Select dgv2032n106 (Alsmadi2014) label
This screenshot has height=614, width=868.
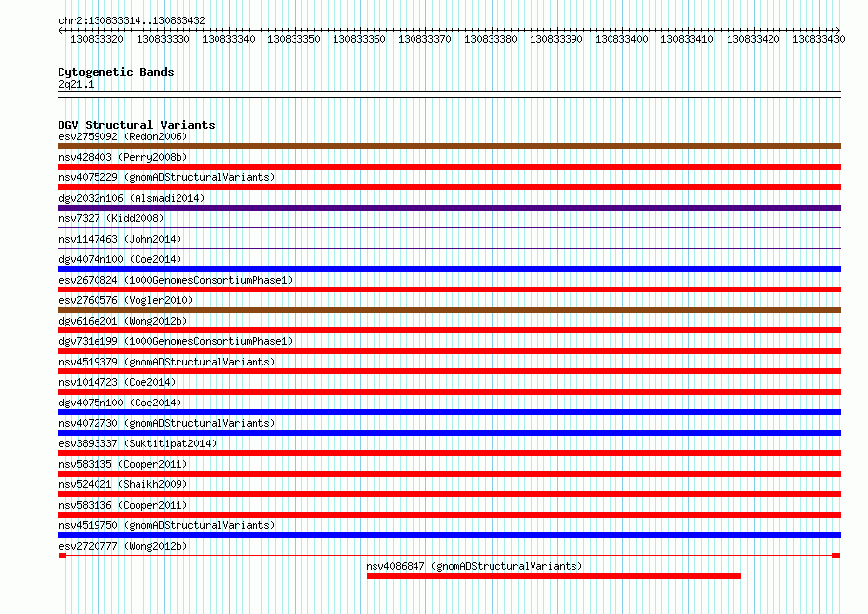pos(132,198)
